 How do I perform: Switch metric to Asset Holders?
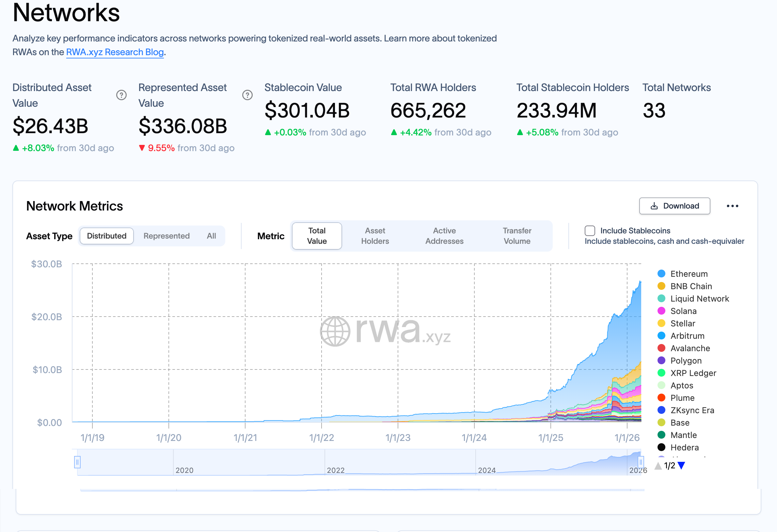coord(375,236)
